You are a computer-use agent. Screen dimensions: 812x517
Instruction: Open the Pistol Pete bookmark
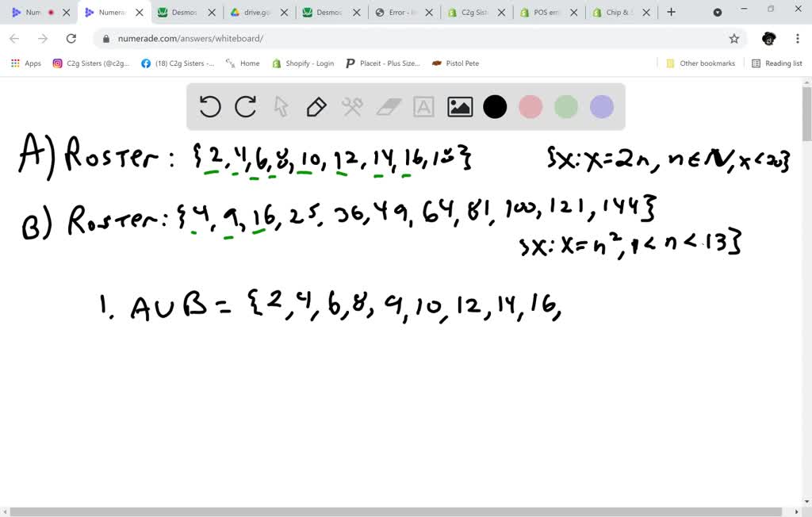[454, 63]
